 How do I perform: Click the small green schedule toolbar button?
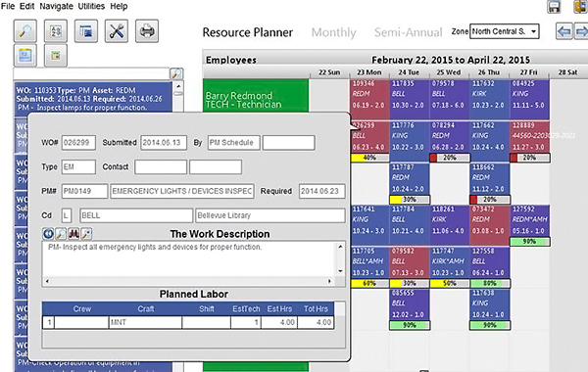coord(56,56)
